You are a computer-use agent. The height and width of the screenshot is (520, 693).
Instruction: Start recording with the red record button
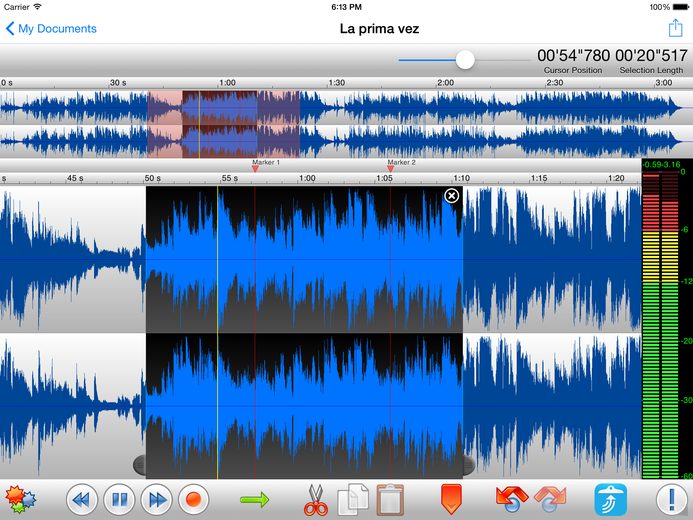tap(194, 500)
